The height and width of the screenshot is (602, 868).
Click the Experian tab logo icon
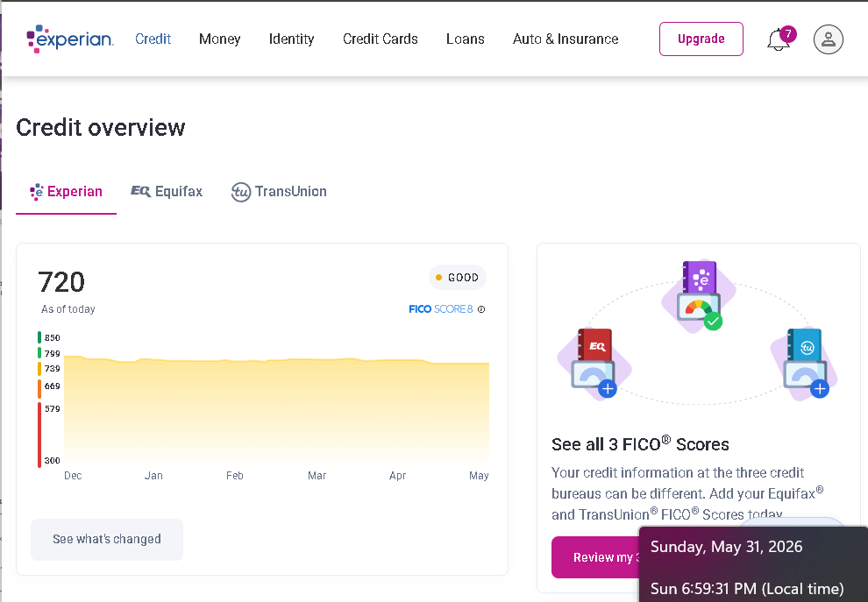pyautogui.click(x=37, y=191)
